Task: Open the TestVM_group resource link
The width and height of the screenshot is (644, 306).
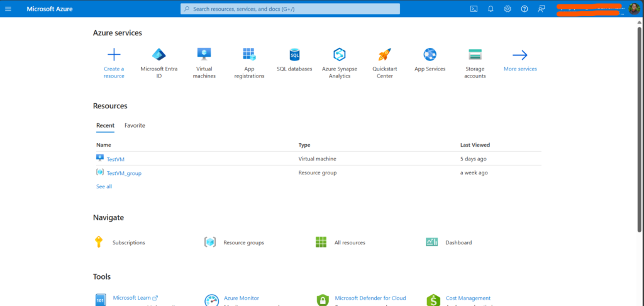Action: [x=124, y=174]
